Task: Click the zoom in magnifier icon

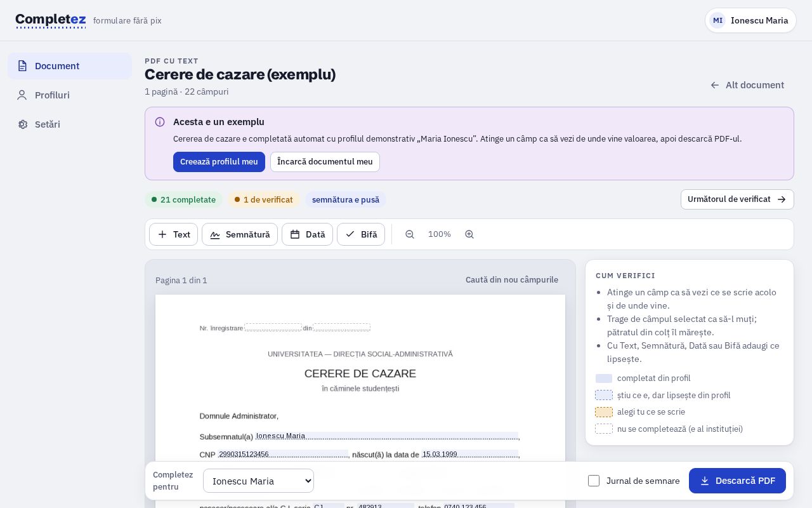Action: point(469,234)
